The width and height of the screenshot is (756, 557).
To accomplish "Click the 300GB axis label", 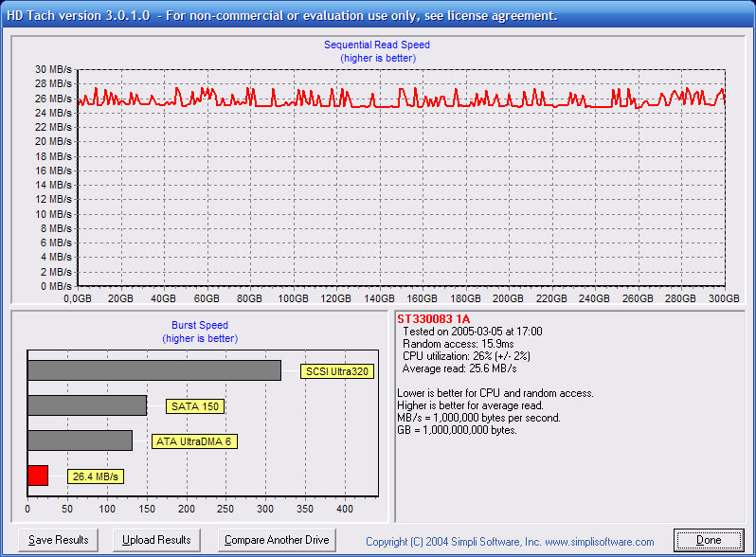I will 724,298.
